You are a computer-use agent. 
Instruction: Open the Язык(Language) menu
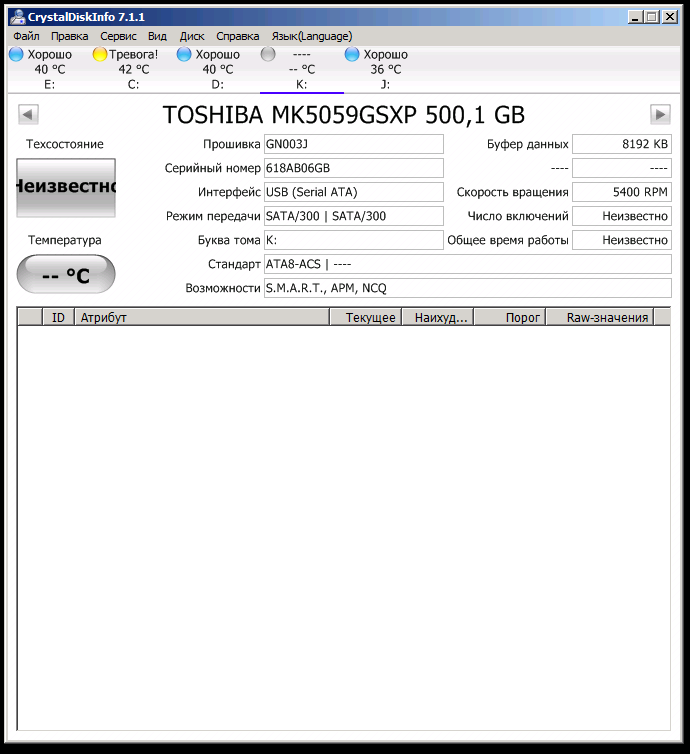tap(312, 36)
